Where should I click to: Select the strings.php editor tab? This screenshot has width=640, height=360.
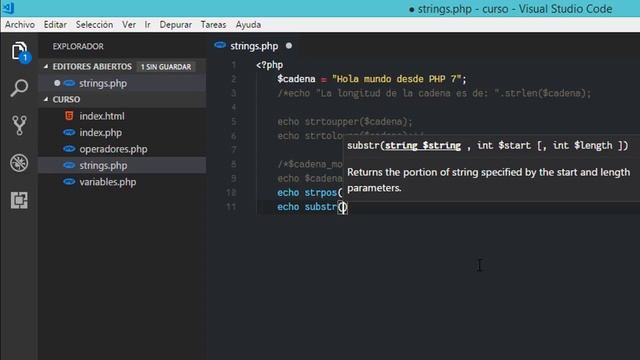click(x=253, y=46)
